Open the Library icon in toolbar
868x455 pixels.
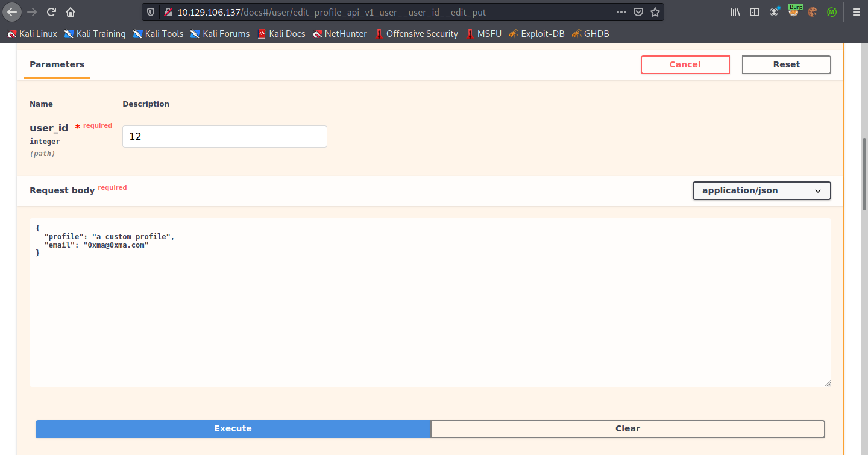735,12
